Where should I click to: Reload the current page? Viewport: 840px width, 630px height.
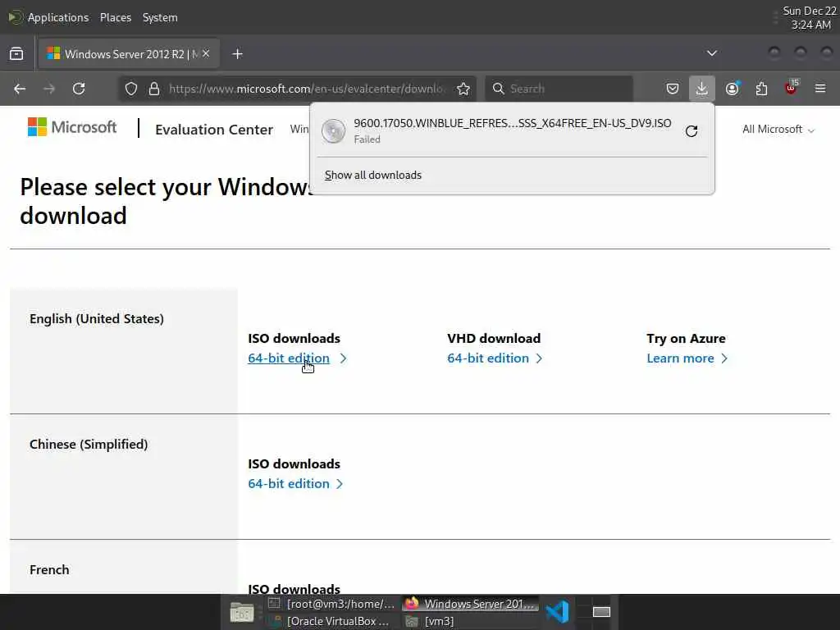click(79, 89)
